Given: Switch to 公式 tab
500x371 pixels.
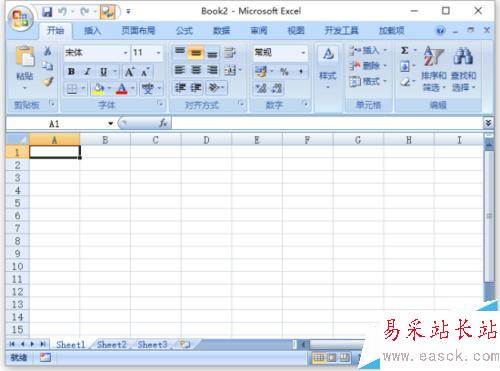Looking at the screenshot, I should (184, 31).
